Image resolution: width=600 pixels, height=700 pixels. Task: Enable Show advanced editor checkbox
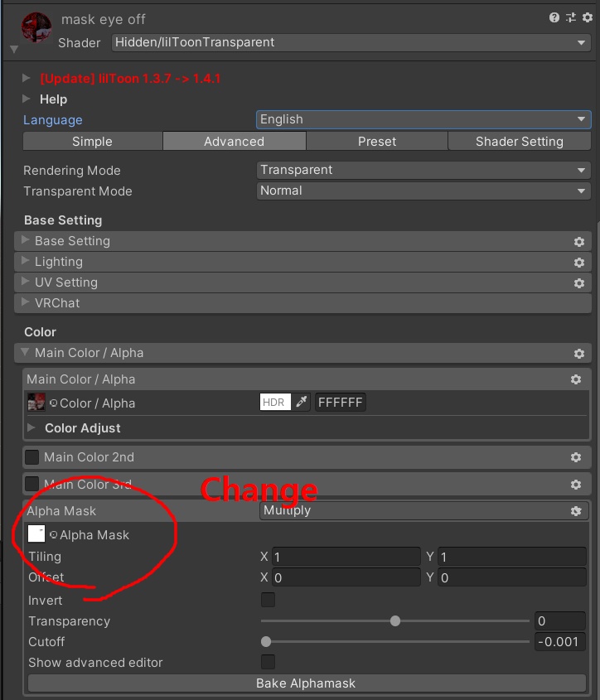[268, 662]
